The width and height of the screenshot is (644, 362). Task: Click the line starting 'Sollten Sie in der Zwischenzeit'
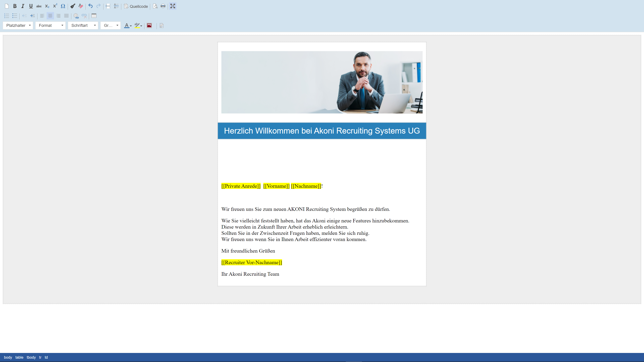coord(295,233)
